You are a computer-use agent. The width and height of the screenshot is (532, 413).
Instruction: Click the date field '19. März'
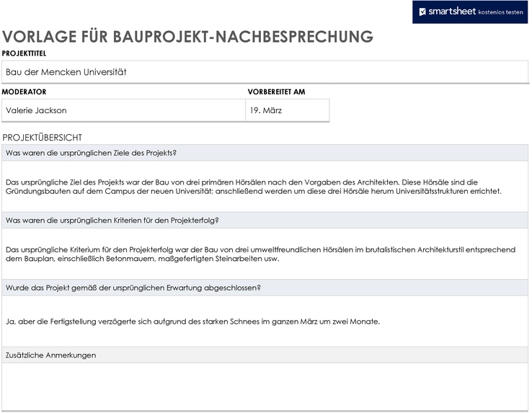[288, 110]
